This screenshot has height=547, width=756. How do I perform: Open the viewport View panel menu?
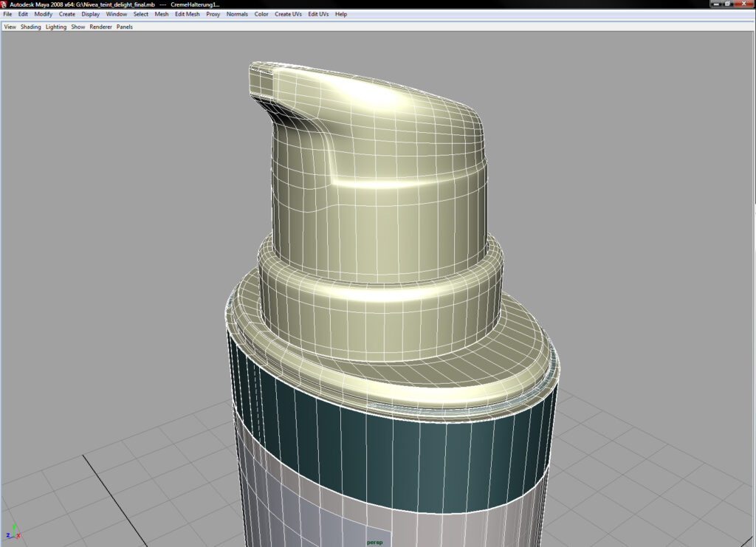pyautogui.click(x=10, y=27)
